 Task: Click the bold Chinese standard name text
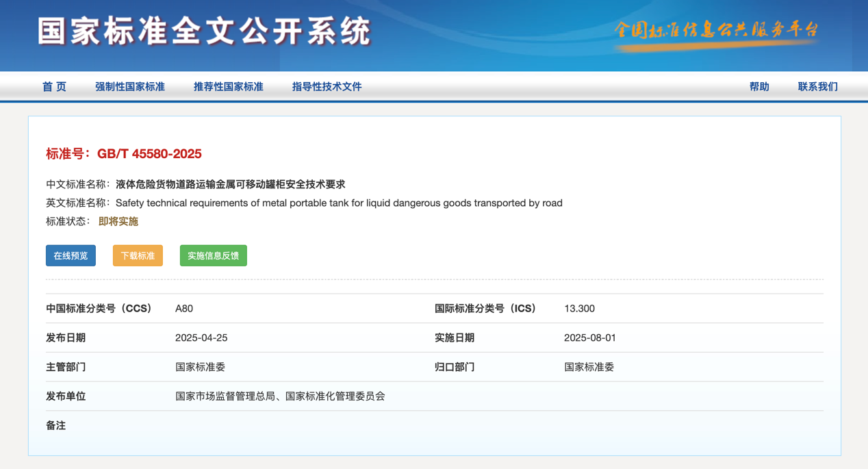[x=230, y=184]
